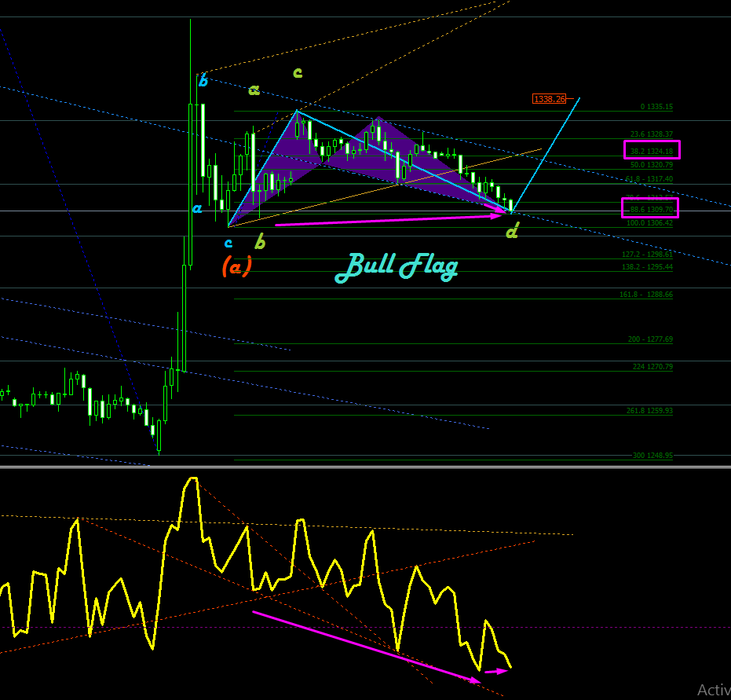
Task: Select the green "a" label above the candles
Action: click(x=254, y=90)
